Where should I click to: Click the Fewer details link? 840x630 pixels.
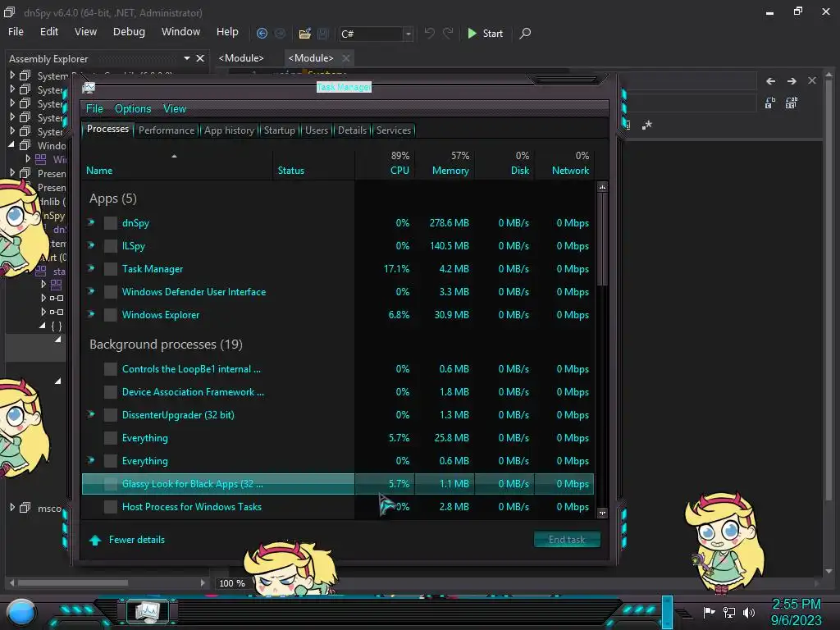(137, 540)
